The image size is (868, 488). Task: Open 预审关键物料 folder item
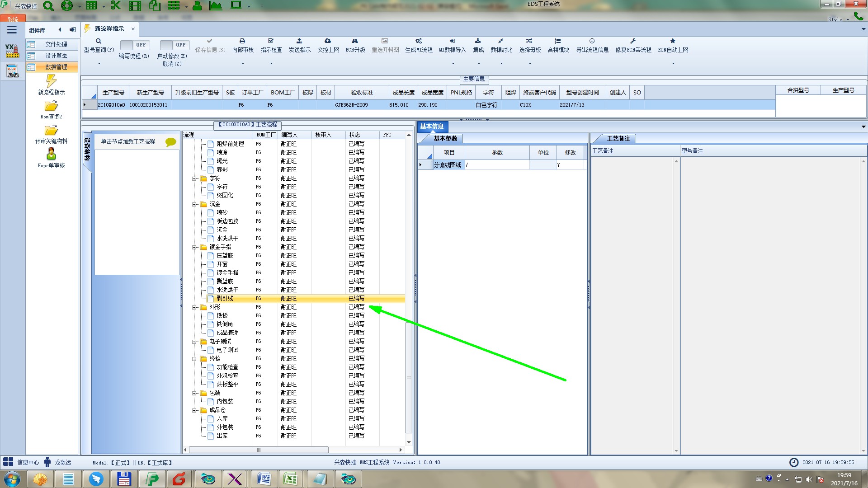click(51, 134)
